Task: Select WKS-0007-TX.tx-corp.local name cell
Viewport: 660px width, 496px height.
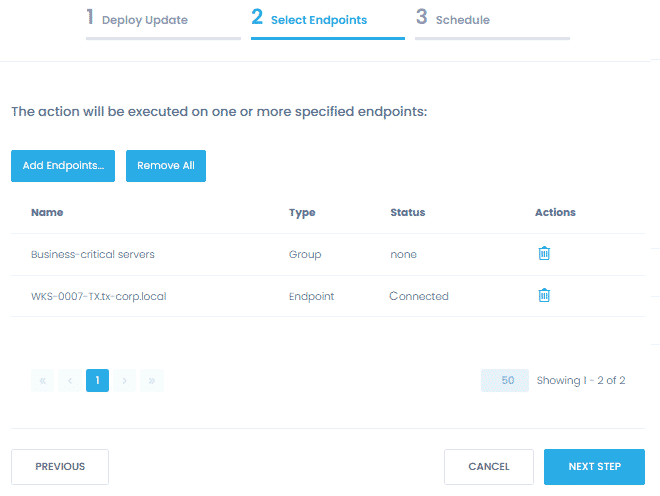Action: click(x=98, y=296)
